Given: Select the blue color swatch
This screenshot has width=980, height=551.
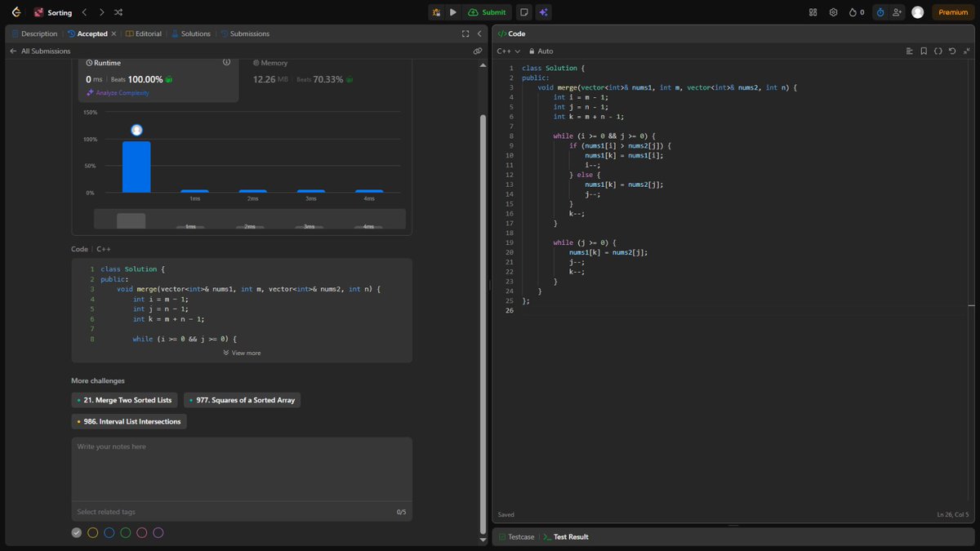Looking at the screenshot, I should (109, 533).
